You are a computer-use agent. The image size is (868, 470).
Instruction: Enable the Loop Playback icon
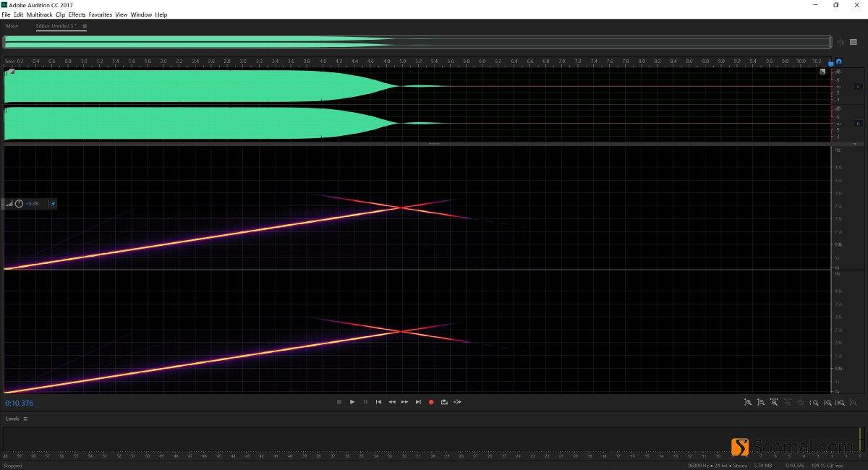[444, 402]
